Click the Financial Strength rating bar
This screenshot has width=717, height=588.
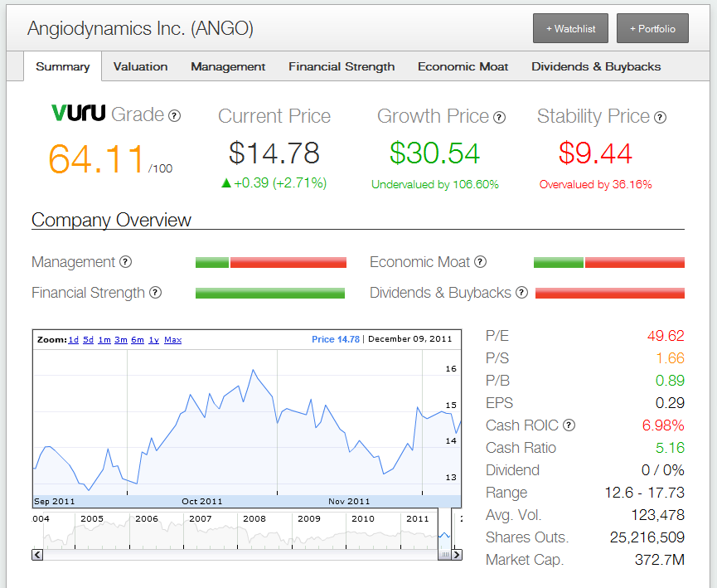[x=270, y=293]
